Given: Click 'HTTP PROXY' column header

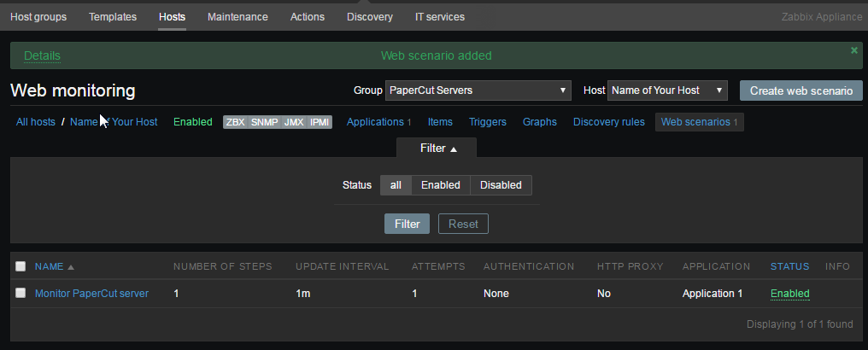Looking at the screenshot, I should pyautogui.click(x=630, y=266).
